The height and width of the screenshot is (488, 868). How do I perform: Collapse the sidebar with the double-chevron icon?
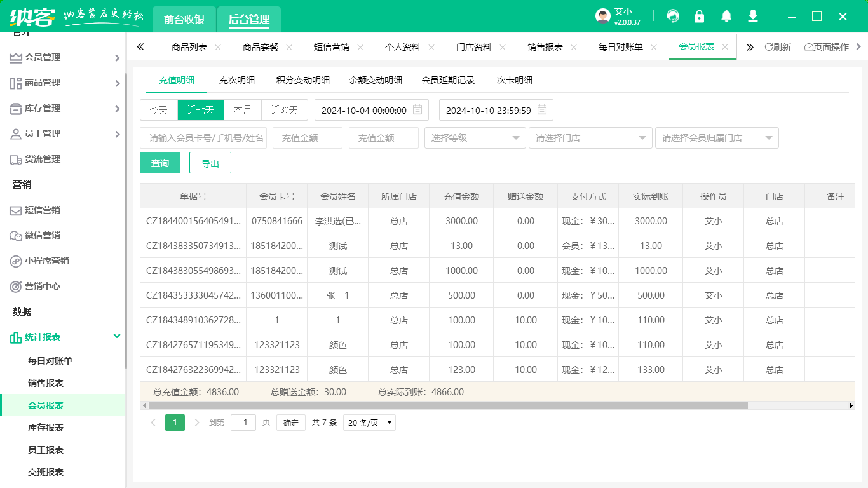click(x=140, y=47)
